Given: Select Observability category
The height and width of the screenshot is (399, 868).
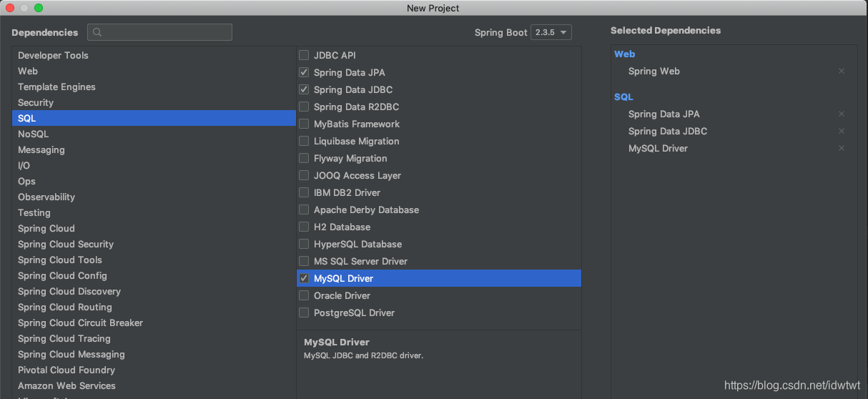Looking at the screenshot, I should [x=154, y=197].
